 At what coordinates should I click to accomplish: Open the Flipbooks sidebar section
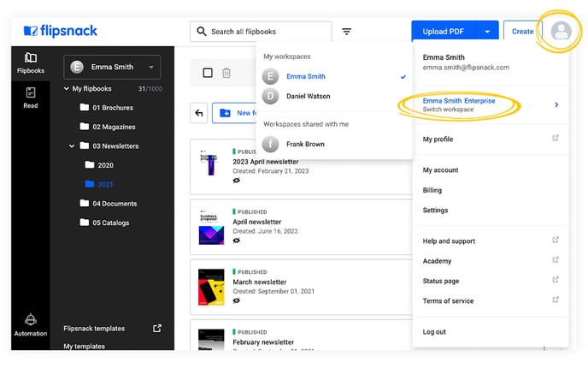pos(31,62)
